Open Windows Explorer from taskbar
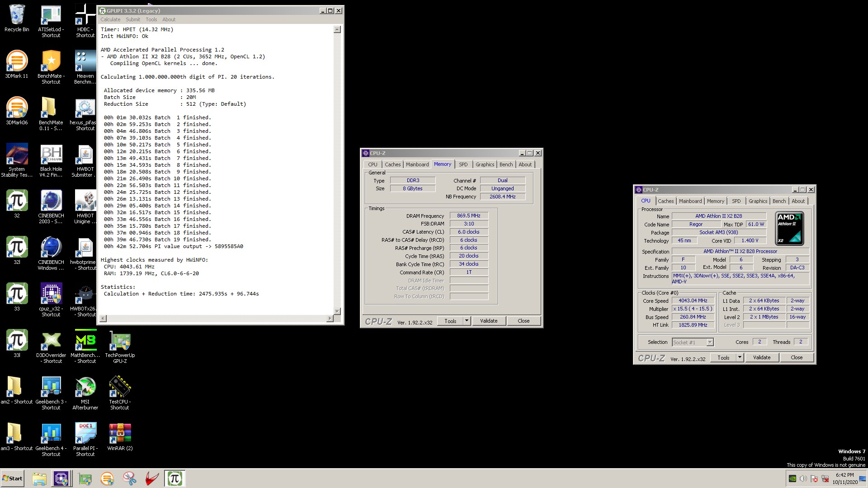Screen dimensions: 868x488 pyautogui.click(x=39, y=479)
